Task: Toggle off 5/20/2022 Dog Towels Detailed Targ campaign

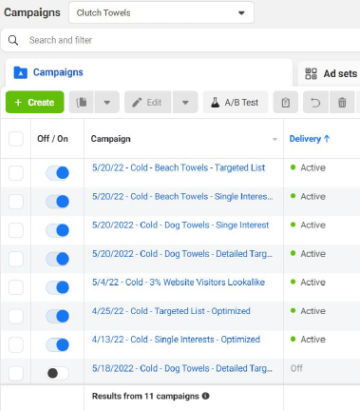Action: 57,259
